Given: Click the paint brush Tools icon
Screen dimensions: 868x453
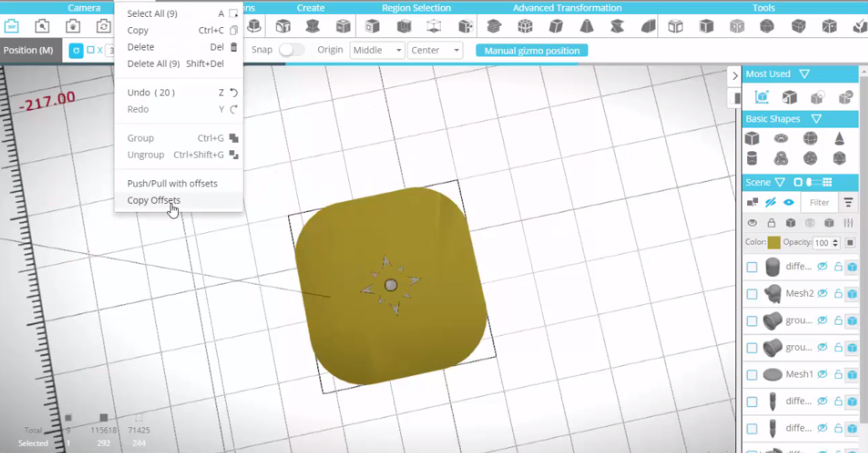Looking at the screenshot, I should point(860,26).
